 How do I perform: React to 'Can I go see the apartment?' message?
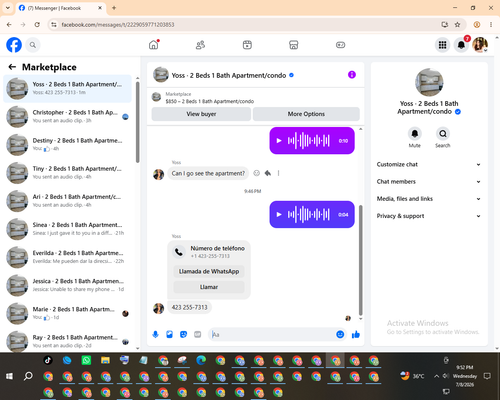click(x=256, y=173)
